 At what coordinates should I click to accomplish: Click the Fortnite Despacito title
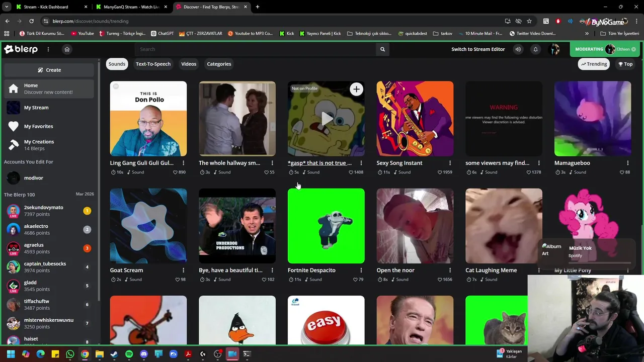coord(311,270)
